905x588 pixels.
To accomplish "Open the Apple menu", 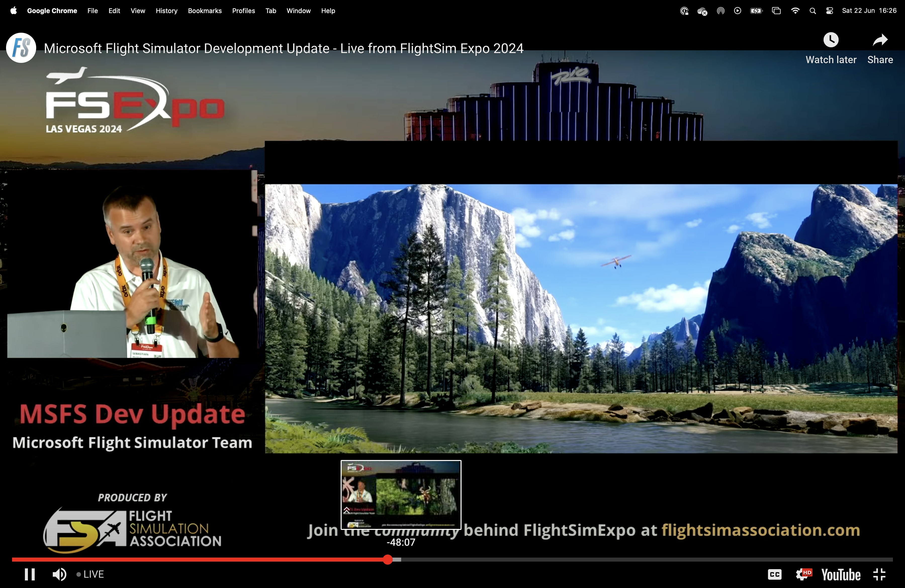I will (13, 11).
